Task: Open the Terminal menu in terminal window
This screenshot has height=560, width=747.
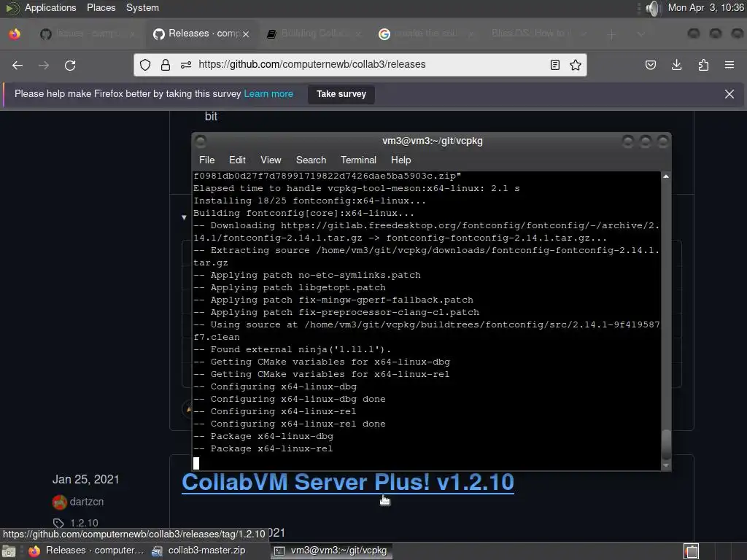Action: 358,160
